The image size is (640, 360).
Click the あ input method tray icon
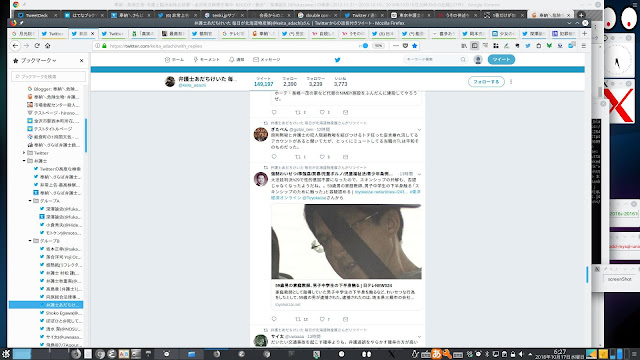[x=436, y=354]
